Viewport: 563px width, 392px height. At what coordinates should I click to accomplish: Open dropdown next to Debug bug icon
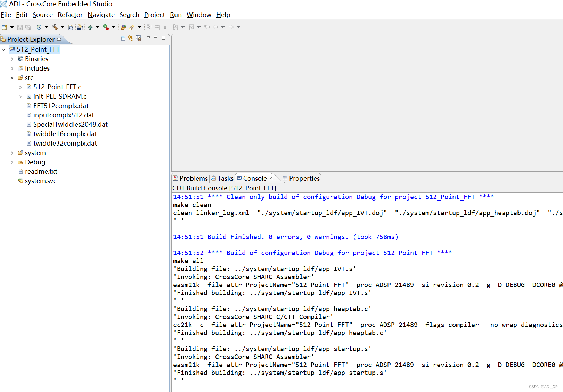click(x=98, y=27)
